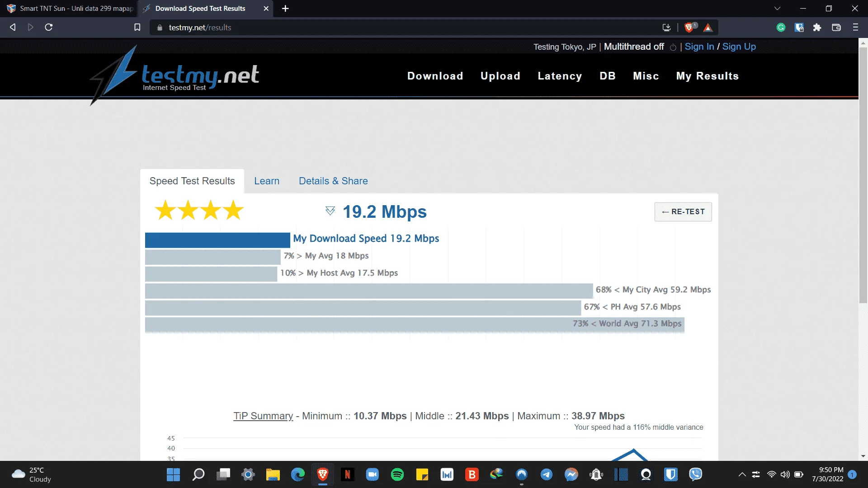Screen dimensions: 868x488
Task: Click the RE-TEST button
Action: (x=683, y=212)
